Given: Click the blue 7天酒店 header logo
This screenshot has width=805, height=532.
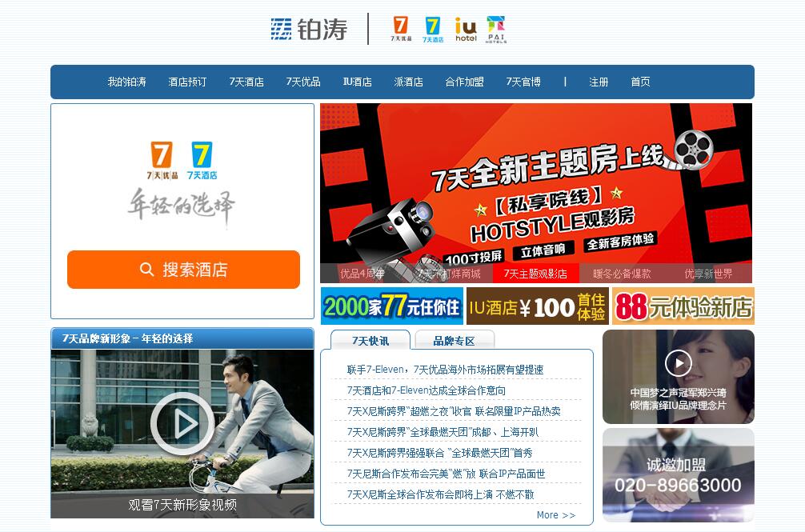Looking at the screenshot, I should (x=433, y=29).
